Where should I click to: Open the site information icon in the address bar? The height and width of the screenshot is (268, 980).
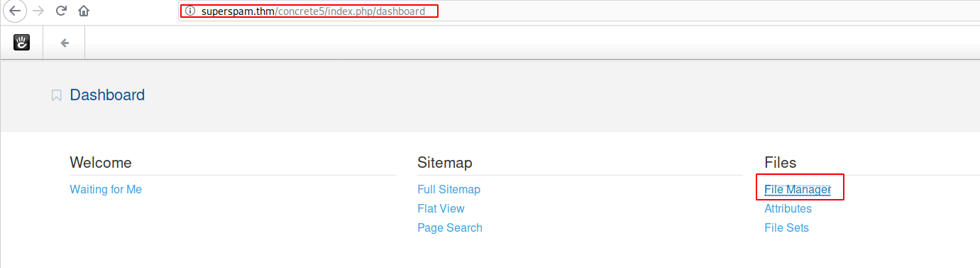pos(189,11)
